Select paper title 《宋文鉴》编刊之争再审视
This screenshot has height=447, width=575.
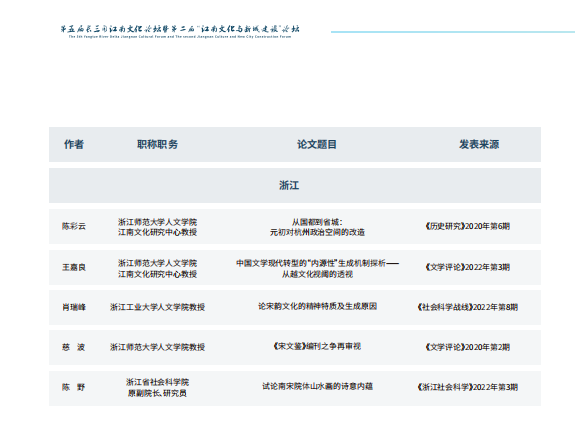pyautogui.click(x=317, y=346)
